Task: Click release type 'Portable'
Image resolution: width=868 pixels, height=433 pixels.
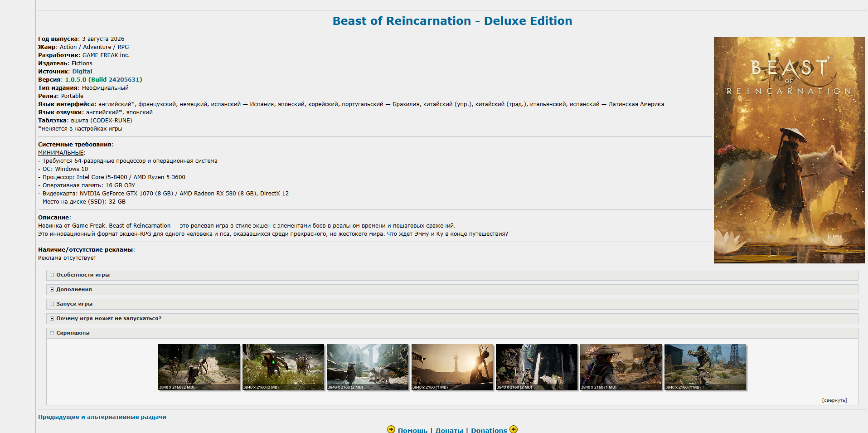Action: pyautogui.click(x=72, y=96)
